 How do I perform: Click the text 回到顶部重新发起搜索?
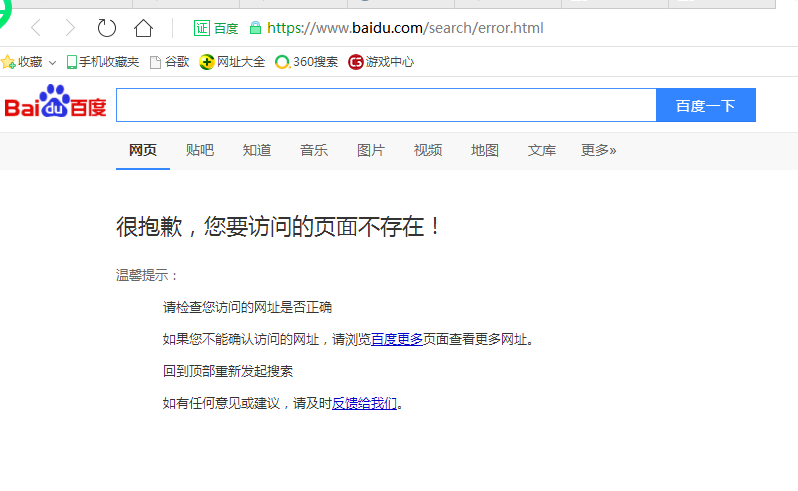(228, 371)
